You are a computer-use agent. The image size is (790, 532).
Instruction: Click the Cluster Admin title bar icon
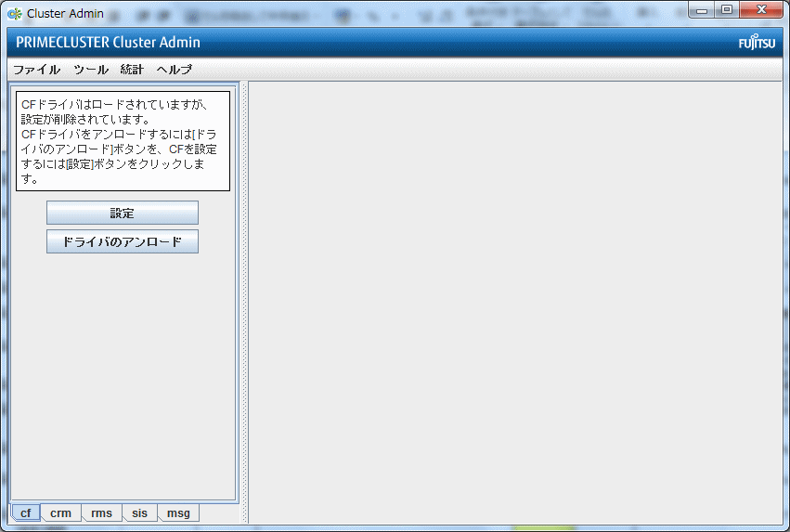click(x=15, y=14)
